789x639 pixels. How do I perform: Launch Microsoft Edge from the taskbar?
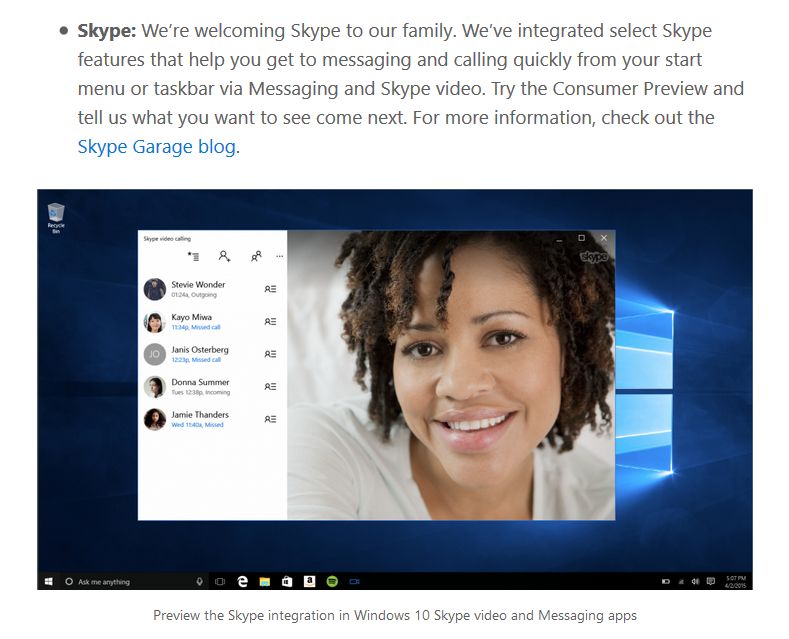pos(243,582)
